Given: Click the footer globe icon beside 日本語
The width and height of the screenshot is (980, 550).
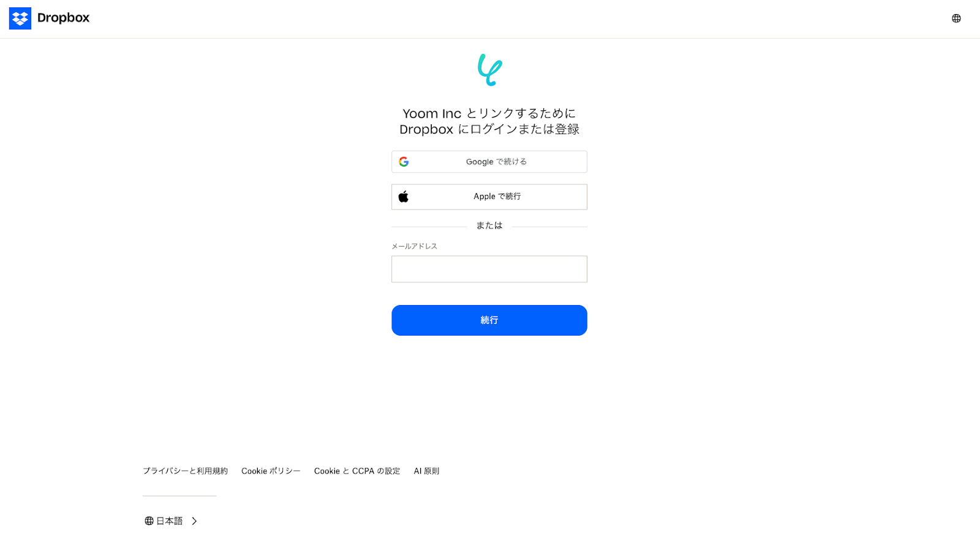Looking at the screenshot, I should [149, 521].
